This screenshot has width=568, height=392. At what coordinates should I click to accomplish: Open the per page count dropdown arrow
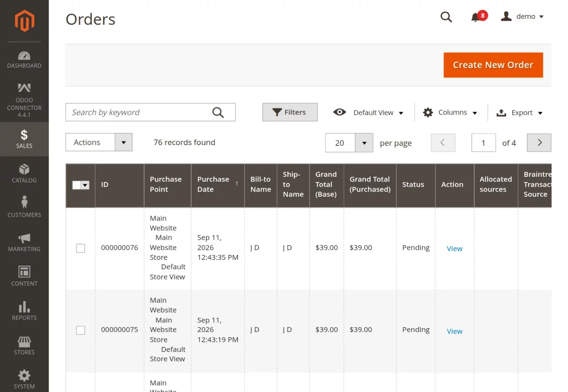364,143
